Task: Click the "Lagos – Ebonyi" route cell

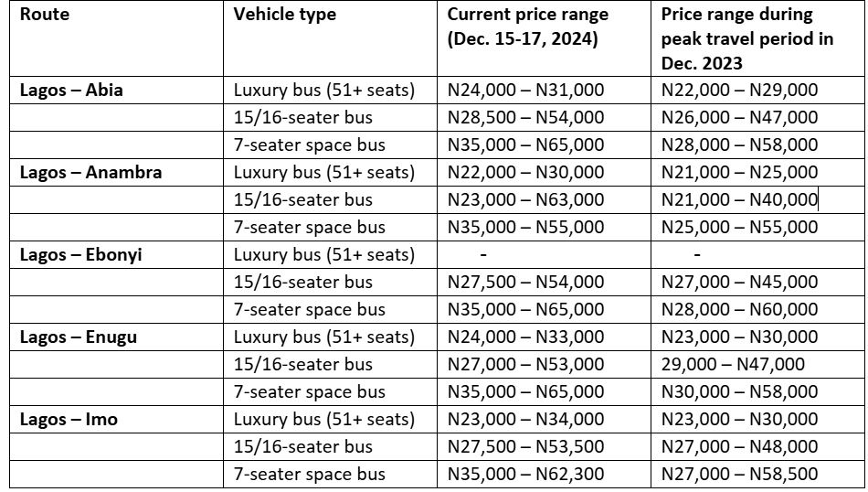Action: pos(83,254)
